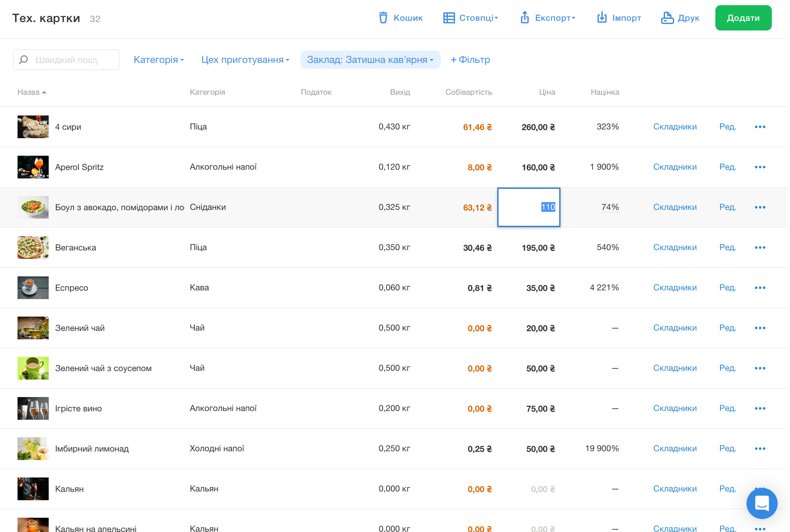Open the Цех приготування filter dropdown
This screenshot has width=790, height=532.
coord(245,60)
